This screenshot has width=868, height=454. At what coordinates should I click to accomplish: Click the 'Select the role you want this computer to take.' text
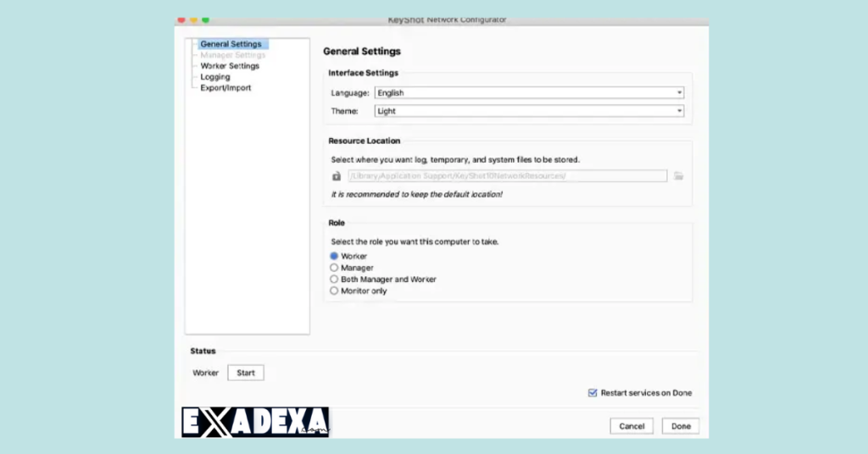tap(415, 241)
